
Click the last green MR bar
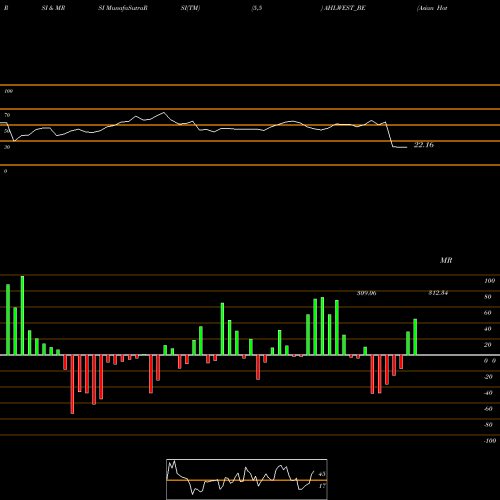pyautogui.click(x=415, y=337)
